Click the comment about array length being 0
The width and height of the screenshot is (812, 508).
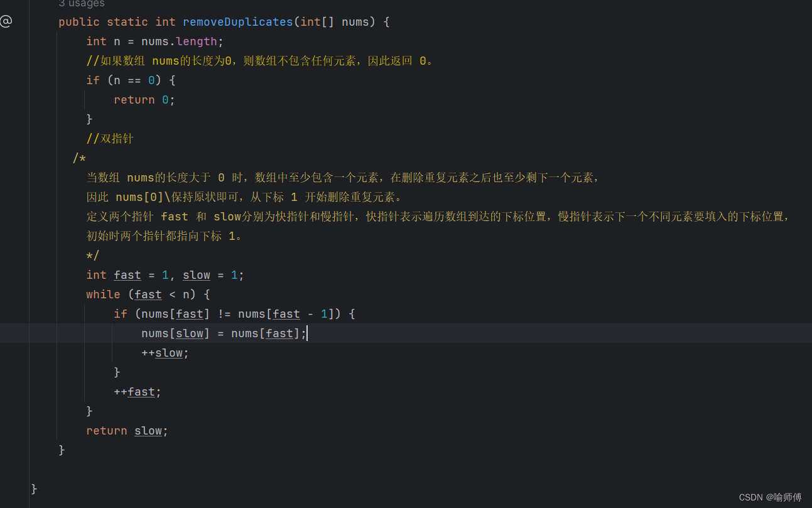pos(260,61)
